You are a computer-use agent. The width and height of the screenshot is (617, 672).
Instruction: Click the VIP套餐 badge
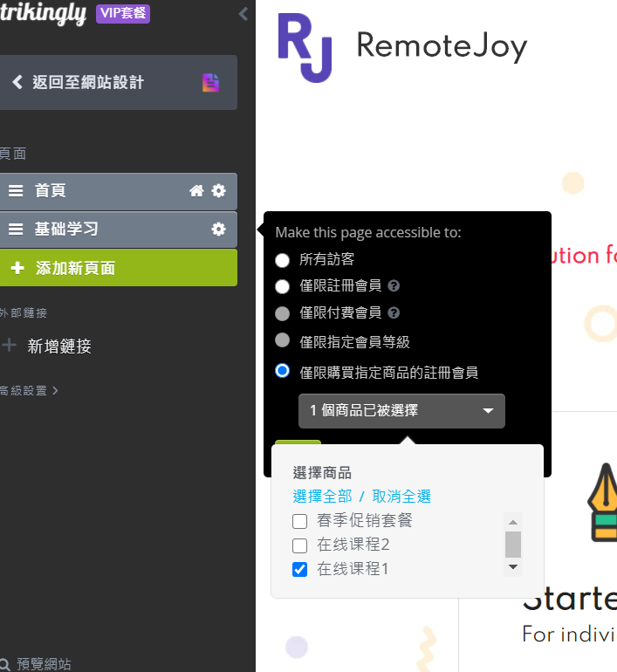tap(123, 14)
